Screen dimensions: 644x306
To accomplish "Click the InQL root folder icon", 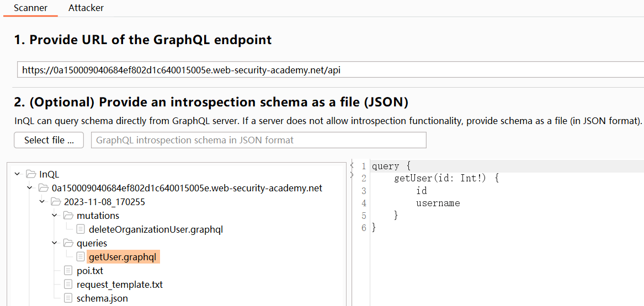I will click(x=31, y=174).
